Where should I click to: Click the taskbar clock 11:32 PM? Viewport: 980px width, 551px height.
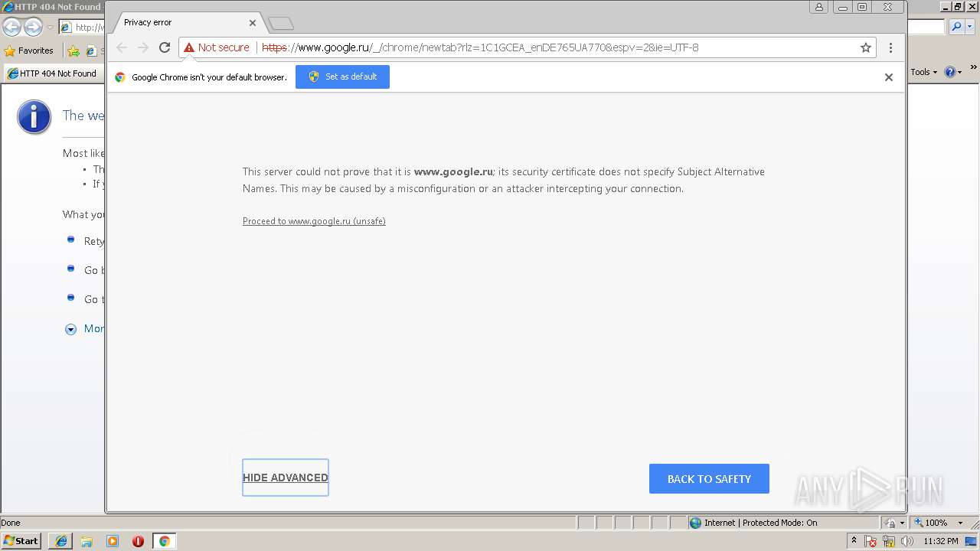[940, 541]
